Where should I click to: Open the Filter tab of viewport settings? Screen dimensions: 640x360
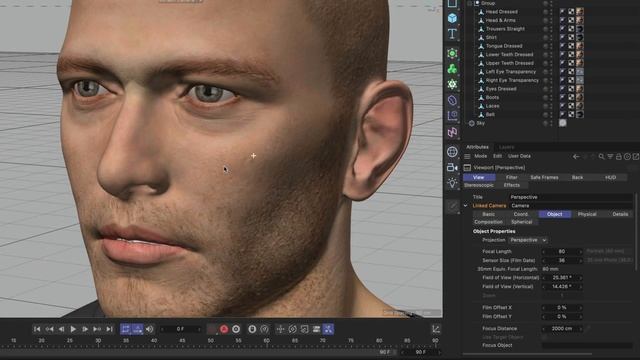point(511,178)
